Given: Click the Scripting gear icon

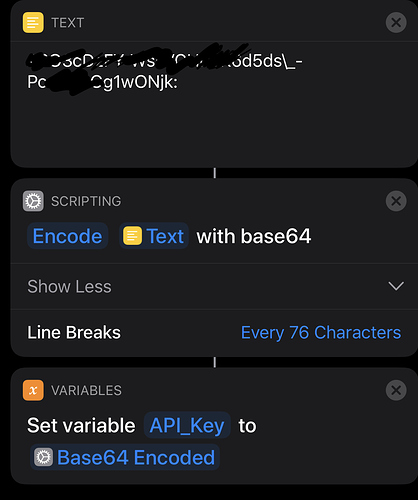Looking at the screenshot, I should click(x=33, y=201).
